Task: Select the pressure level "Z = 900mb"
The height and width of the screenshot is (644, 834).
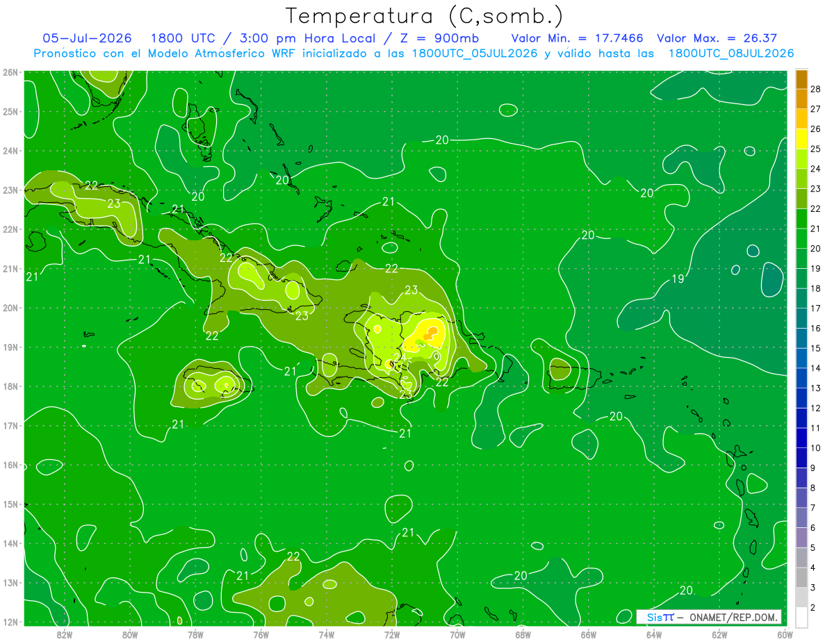Action: (x=441, y=38)
